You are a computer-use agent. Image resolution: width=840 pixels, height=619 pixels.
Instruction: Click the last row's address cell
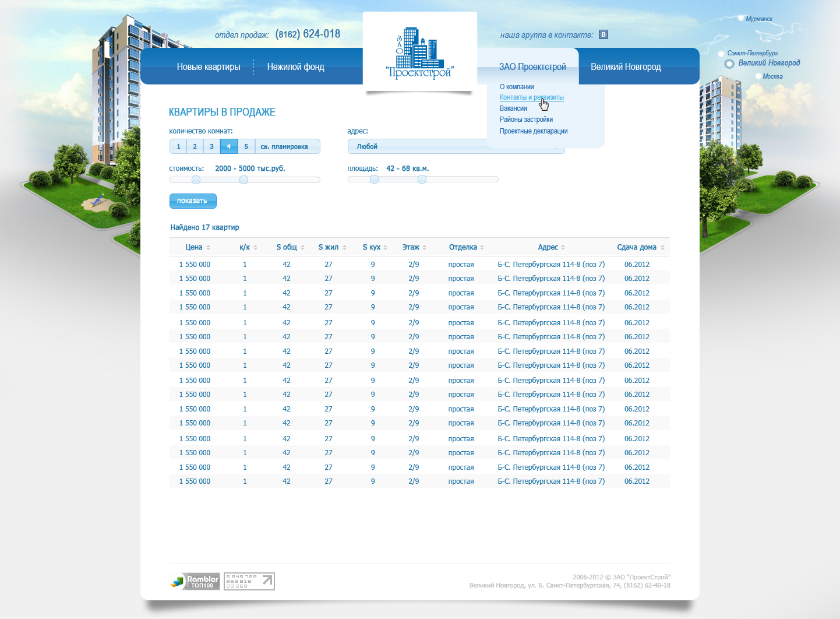[x=551, y=481]
